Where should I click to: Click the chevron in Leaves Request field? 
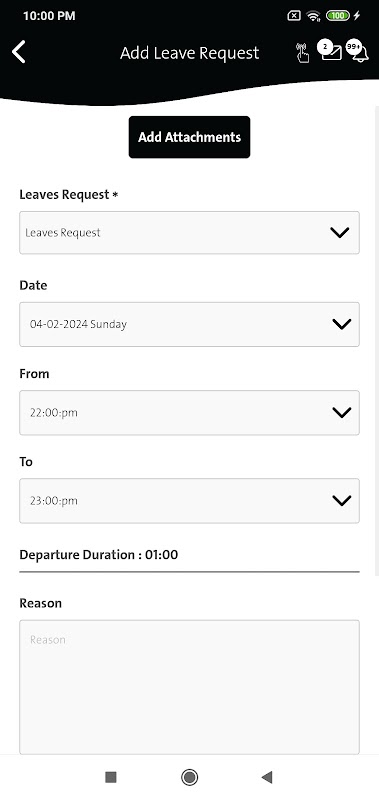[x=339, y=233]
